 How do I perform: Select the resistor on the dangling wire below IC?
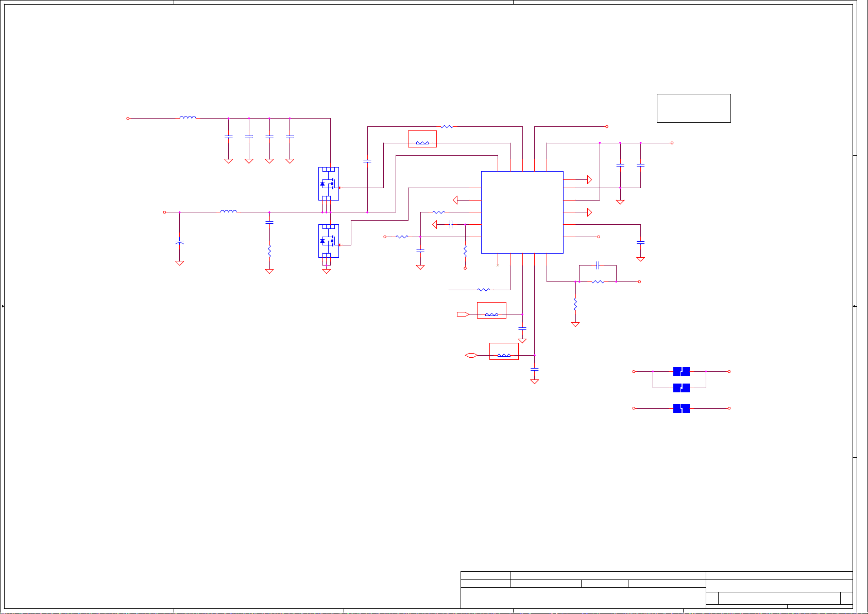[483, 290]
